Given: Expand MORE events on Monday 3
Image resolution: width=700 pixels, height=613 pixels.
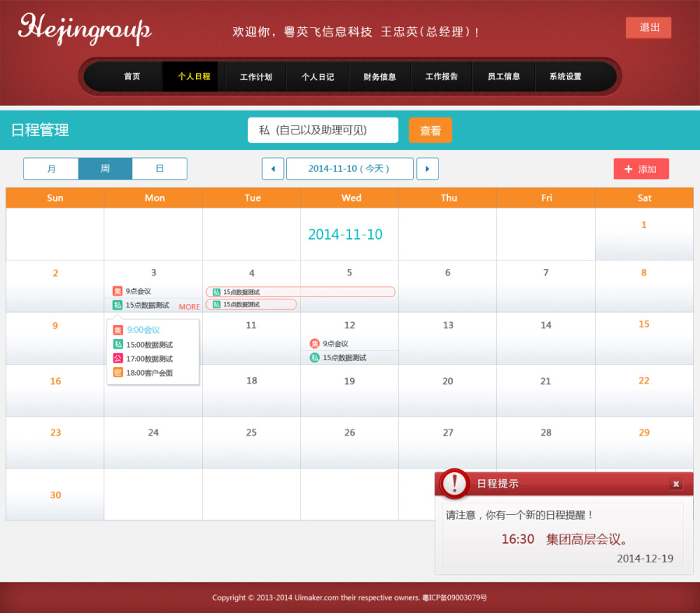Looking at the screenshot, I should tap(189, 306).
